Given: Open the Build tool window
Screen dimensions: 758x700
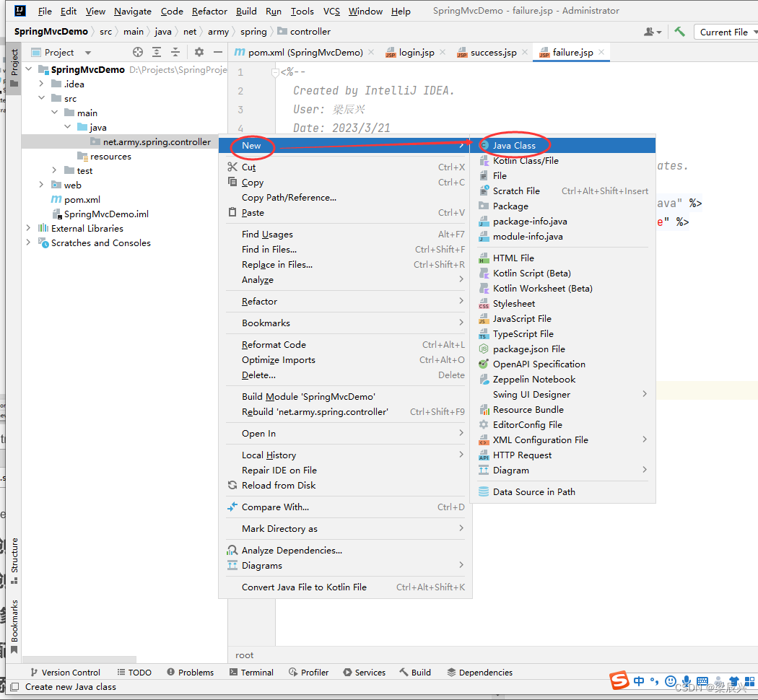Looking at the screenshot, I should point(415,673).
